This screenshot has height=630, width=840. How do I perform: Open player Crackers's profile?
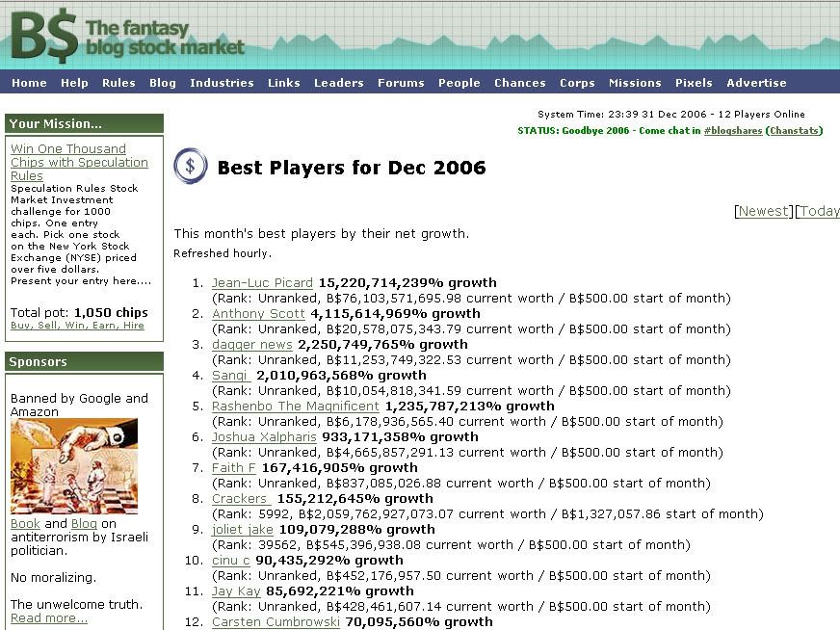click(x=241, y=498)
